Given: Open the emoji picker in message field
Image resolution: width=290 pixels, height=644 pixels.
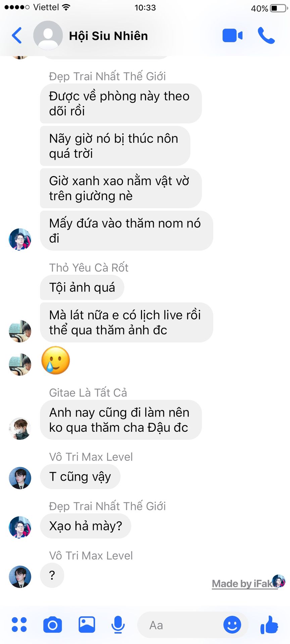Looking at the screenshot, I should pyautogui.click(x=232, y=625).
